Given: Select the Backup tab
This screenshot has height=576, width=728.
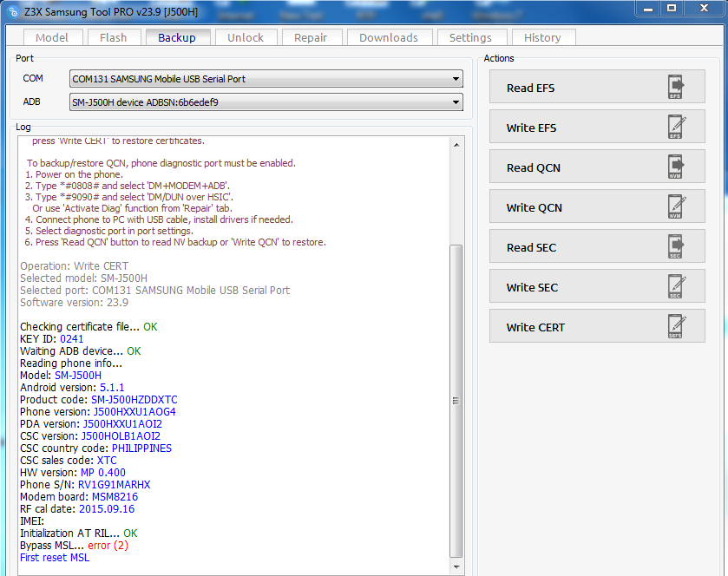Looking at the screenshot, I should (x=177, y=37).
